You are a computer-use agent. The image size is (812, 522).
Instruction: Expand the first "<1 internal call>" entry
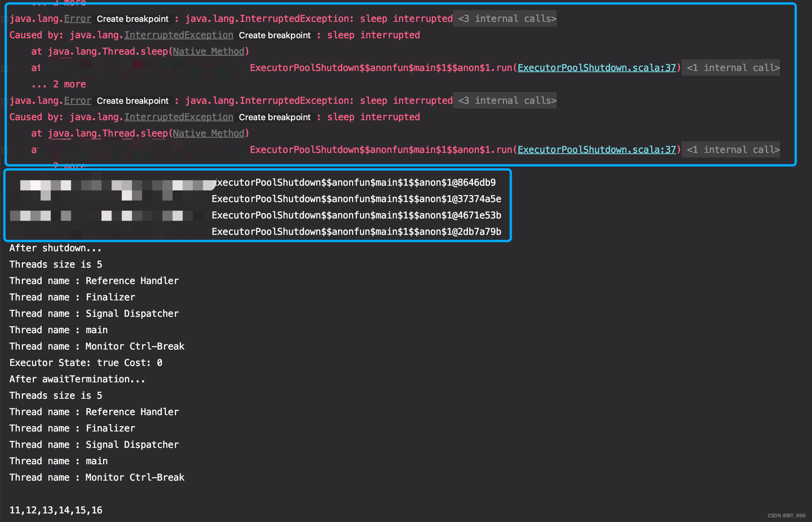(730, 67)
